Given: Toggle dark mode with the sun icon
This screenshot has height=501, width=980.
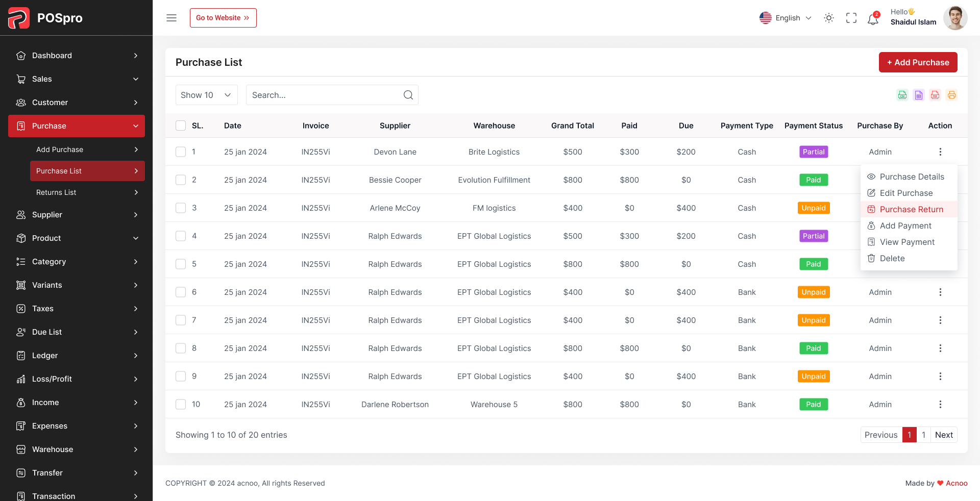Looking at the screenshot, I should click(x=828, y=17).
